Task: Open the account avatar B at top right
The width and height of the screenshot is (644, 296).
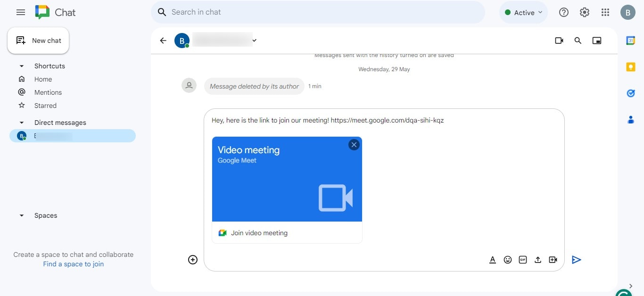Action: click(627, 13)
